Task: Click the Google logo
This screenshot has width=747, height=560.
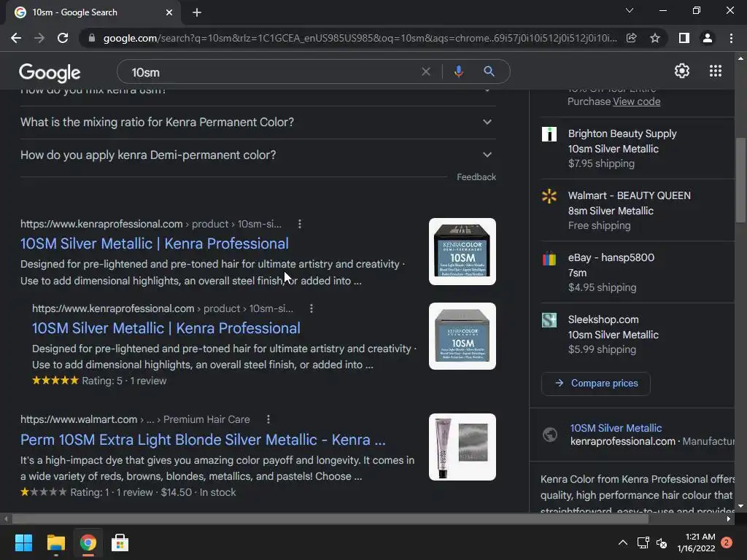Action: point(50,72)
